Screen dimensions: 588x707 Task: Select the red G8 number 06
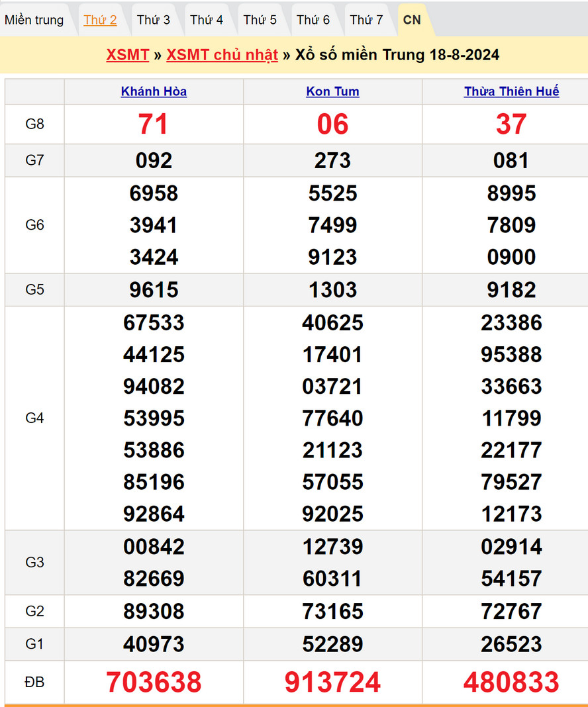pos(332,124)
